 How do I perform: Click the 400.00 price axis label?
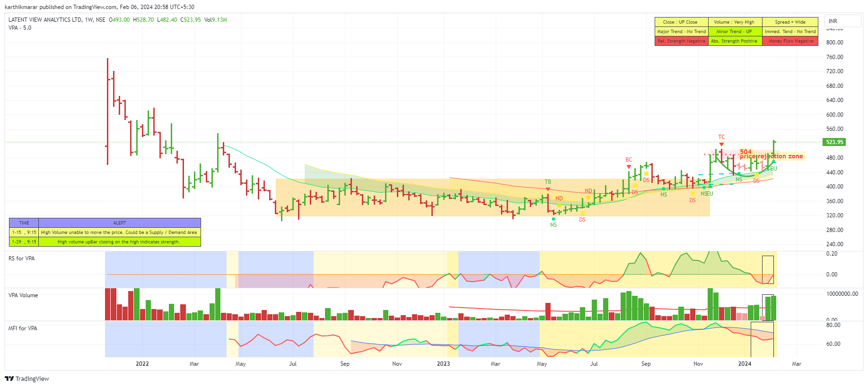click(x=834, y=187)
